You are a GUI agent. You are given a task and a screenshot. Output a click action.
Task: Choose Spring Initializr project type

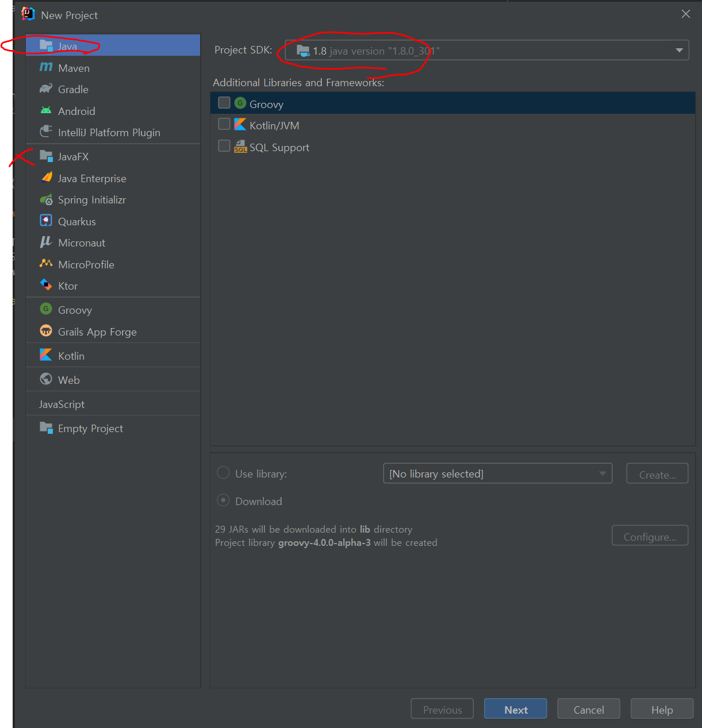113,200
